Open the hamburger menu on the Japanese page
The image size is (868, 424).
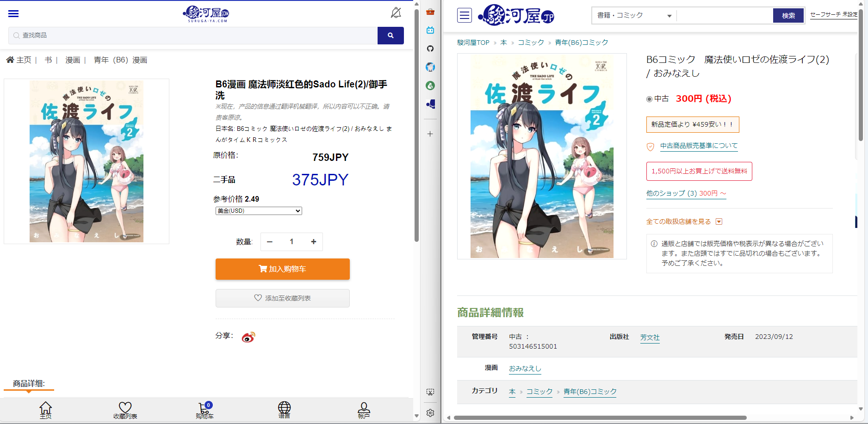click(x=464, y=15)
